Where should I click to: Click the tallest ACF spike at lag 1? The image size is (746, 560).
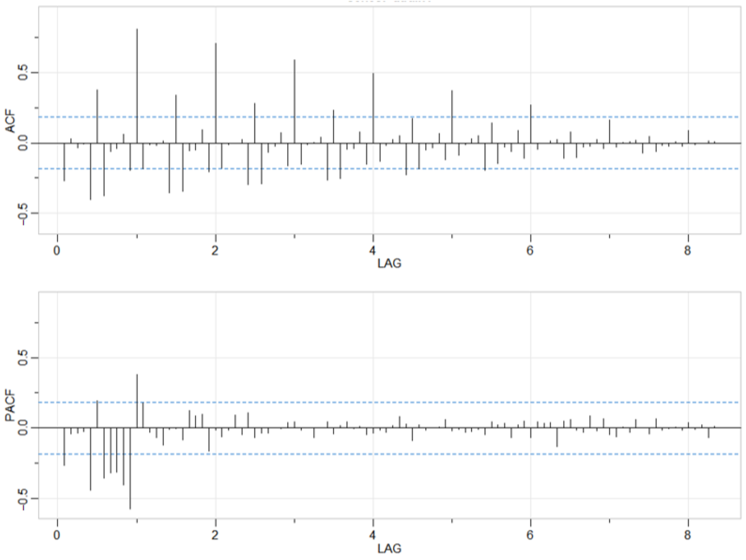pyautogui.click(x=137, y=84)
